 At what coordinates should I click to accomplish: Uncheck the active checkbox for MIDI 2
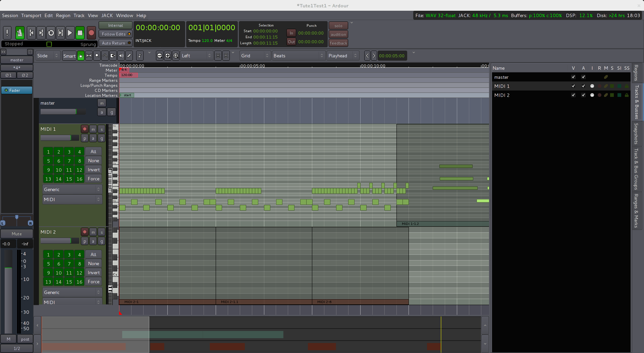583,95
